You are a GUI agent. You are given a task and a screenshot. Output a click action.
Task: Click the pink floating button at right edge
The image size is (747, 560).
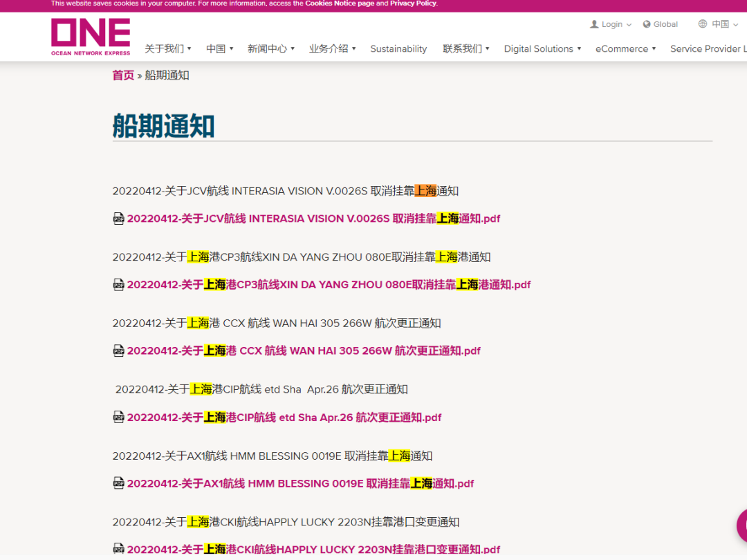741,525
